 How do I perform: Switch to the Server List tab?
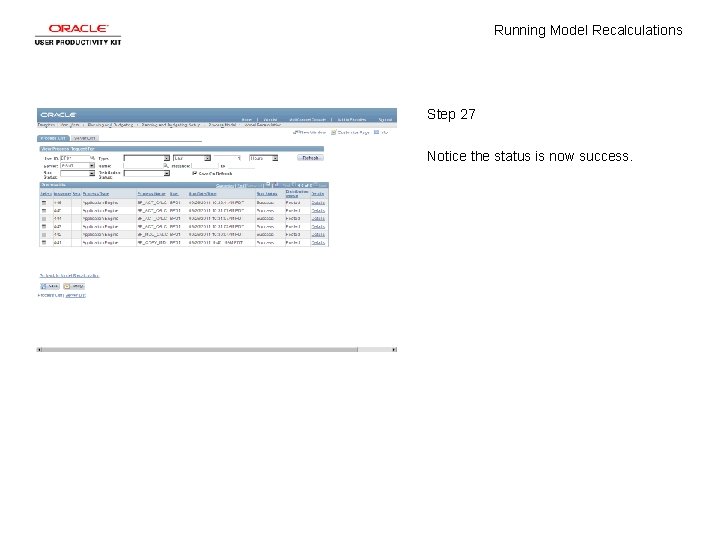point(84,138)
